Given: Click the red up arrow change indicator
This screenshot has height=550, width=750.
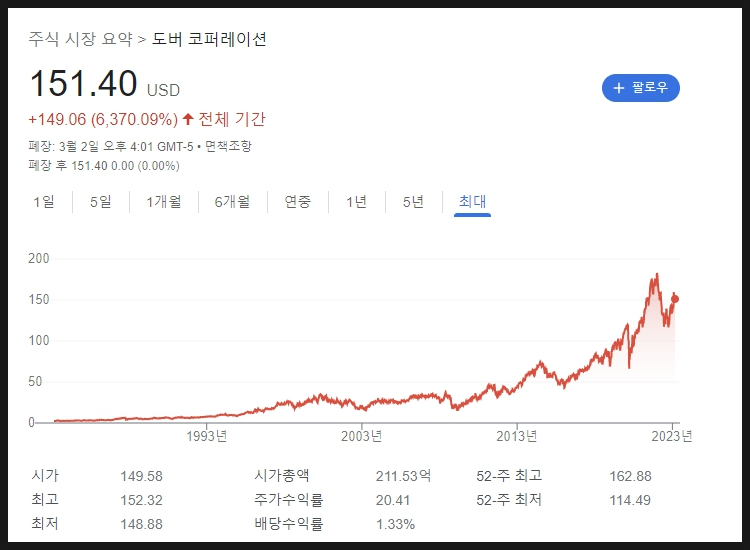Looking at the screenshot, I should click(x=188, y=119).
